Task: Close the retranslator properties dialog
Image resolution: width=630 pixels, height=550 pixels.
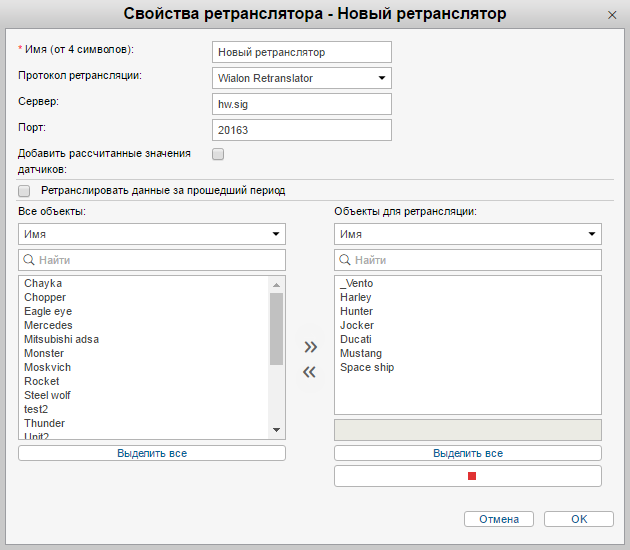Action: [612, 15]
